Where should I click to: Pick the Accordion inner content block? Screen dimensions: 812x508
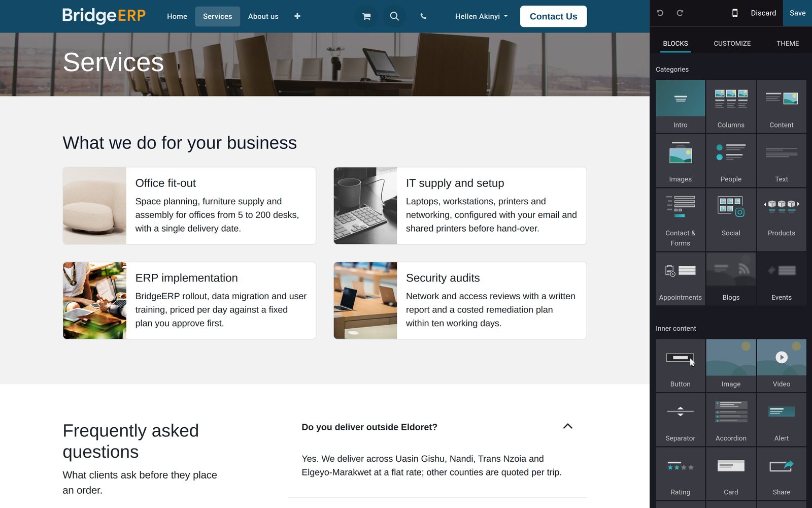tap(731, 420)
